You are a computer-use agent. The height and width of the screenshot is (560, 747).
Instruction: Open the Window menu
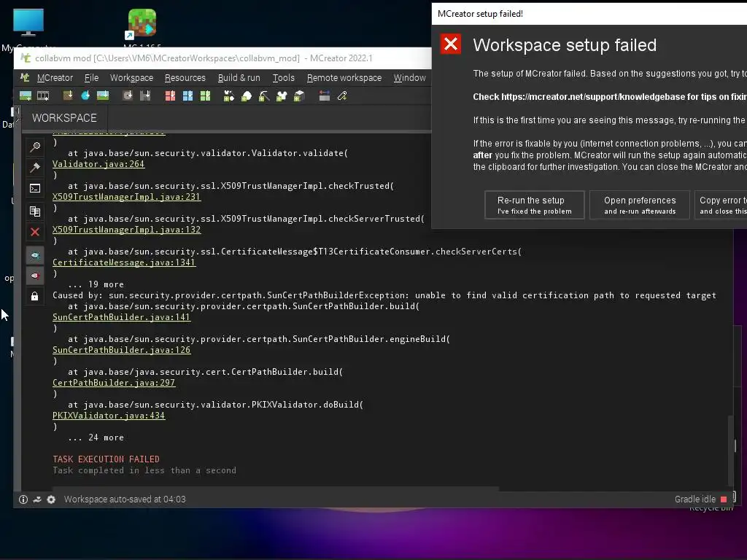tap(409, 77)
